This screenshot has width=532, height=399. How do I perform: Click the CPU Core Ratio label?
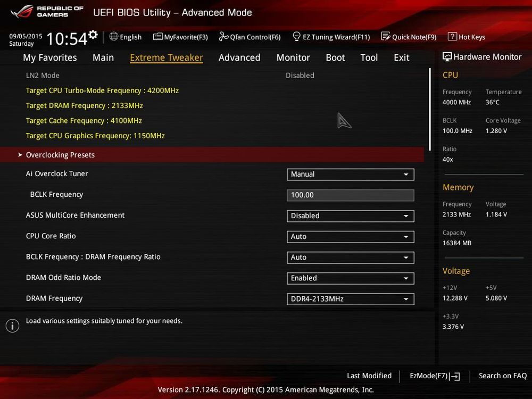[x=51, y=236]
